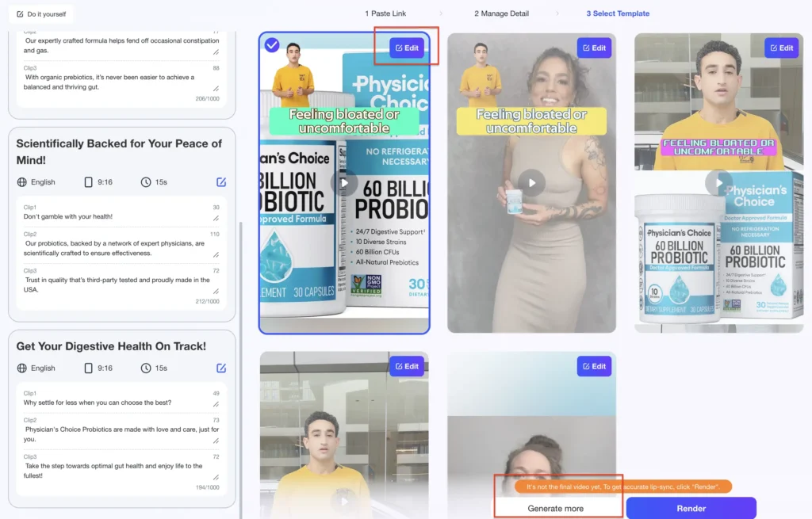This screenshot has height=519, width=812.
Task: Click text 'Our expertly crafted formula helps fend off'
Action: [x=121, y=45]
